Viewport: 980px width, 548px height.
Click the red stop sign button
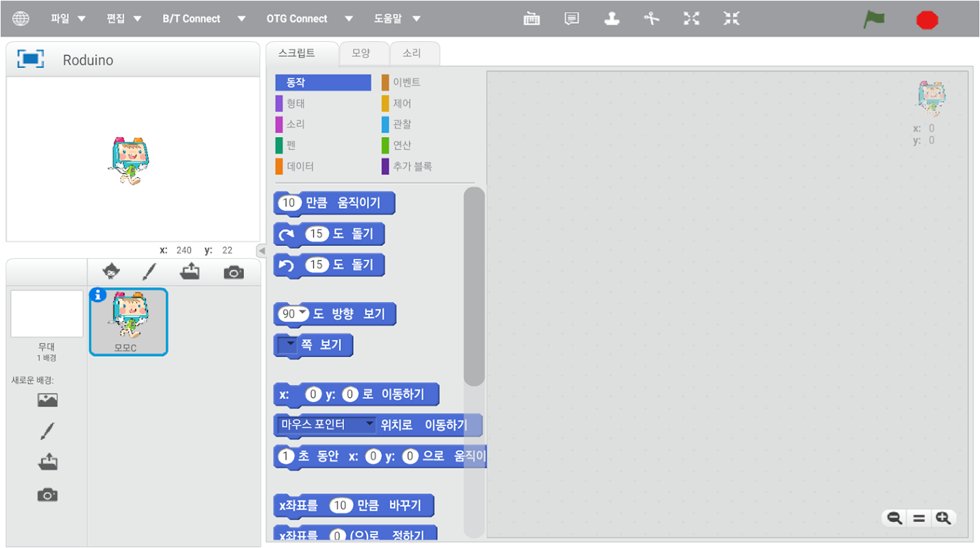click(927, 20)
